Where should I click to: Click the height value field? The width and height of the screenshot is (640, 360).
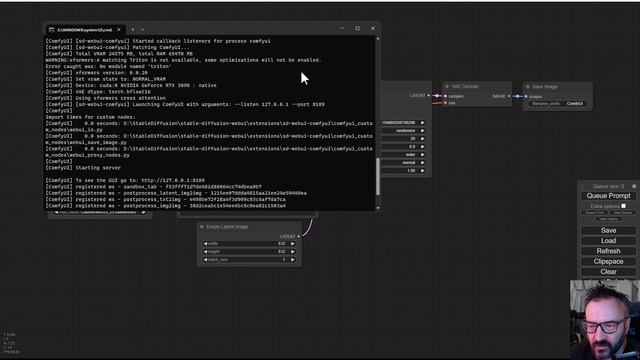pos(249,252)
